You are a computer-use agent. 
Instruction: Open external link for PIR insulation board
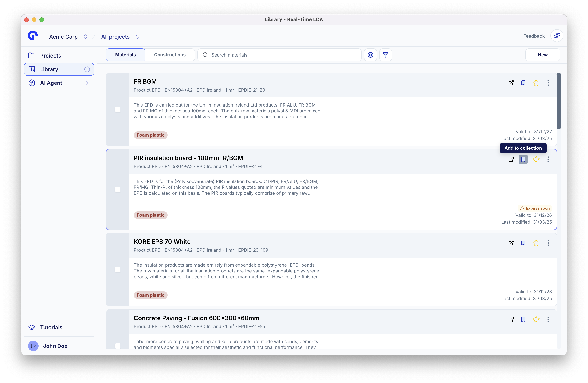point(511,159)
